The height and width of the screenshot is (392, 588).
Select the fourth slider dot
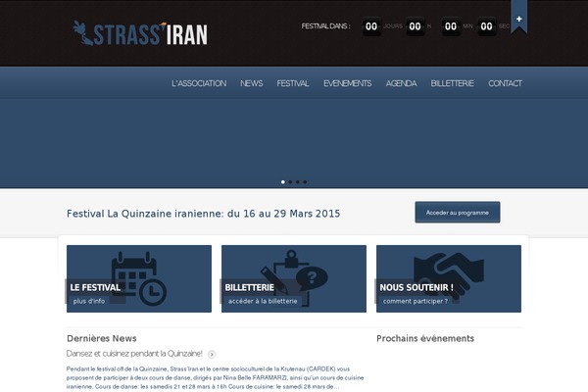tap(305, 182)
